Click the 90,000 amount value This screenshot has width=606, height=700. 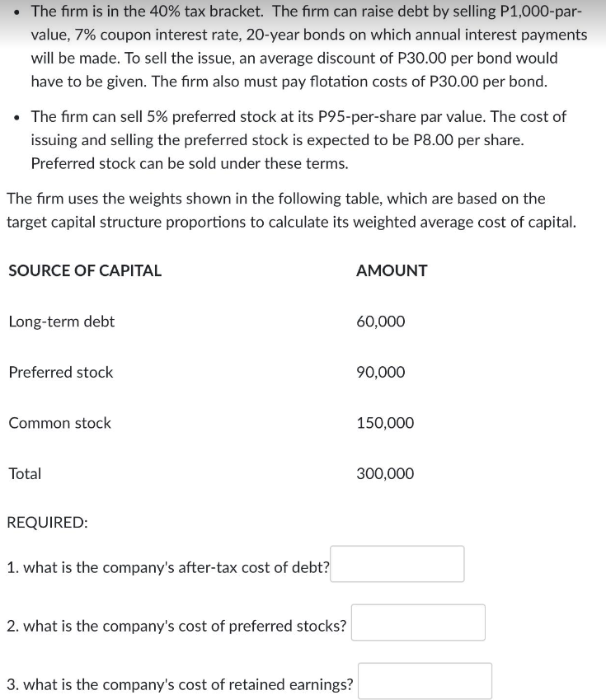(x=381, y=372)
